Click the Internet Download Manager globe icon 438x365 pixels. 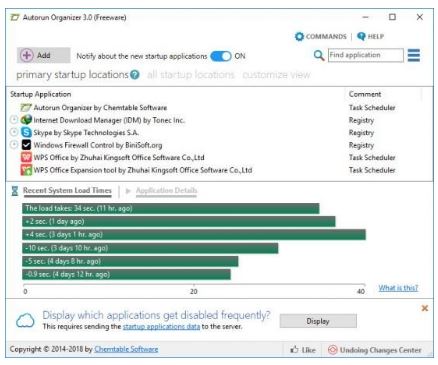(26, 120)
